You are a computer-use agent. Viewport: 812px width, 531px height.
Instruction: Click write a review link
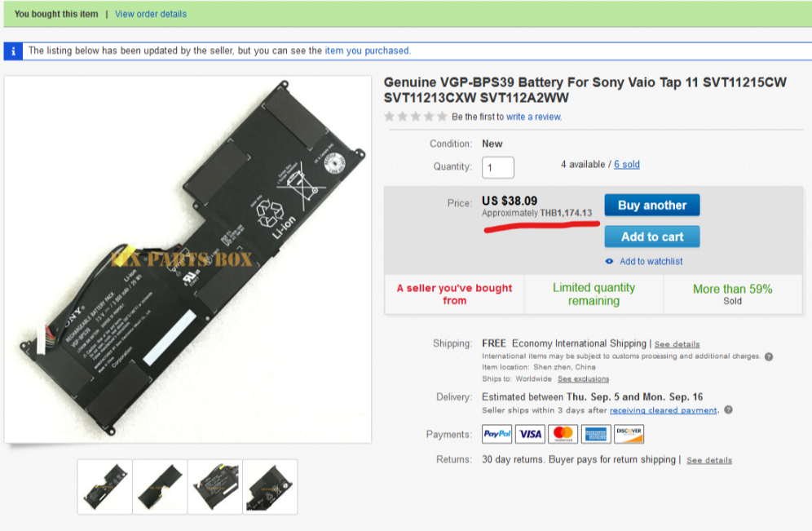pos(533,117)
